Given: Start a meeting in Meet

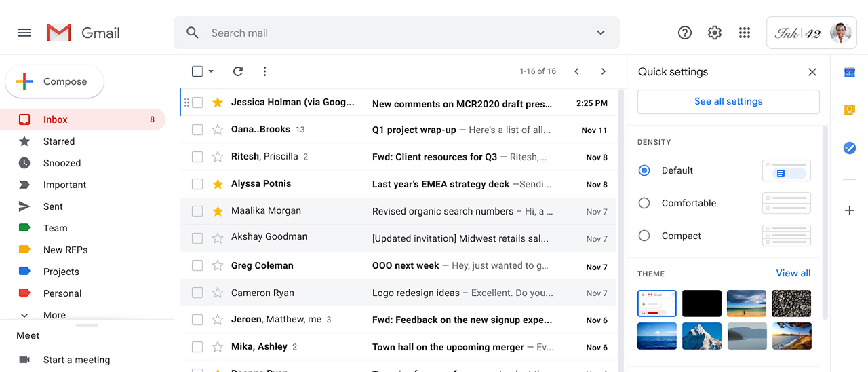Looking at the screenshot, I should pos(76,360).
